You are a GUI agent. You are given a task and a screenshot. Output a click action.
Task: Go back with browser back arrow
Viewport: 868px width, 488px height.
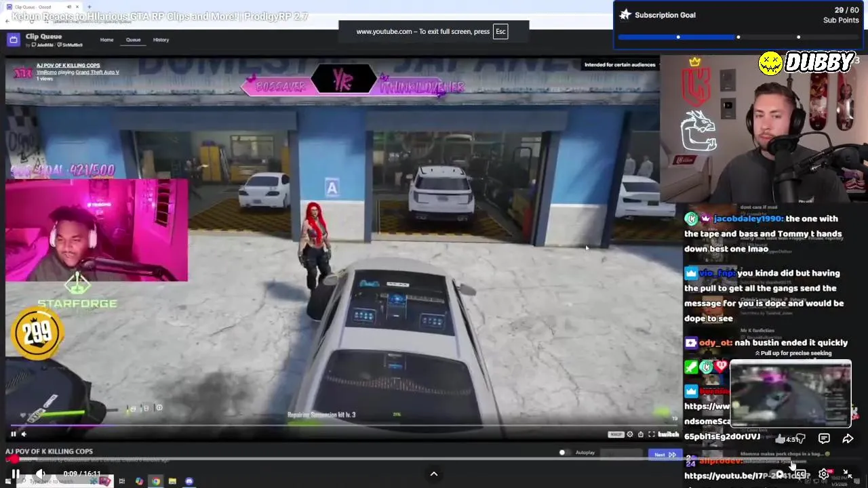(7, 21)
